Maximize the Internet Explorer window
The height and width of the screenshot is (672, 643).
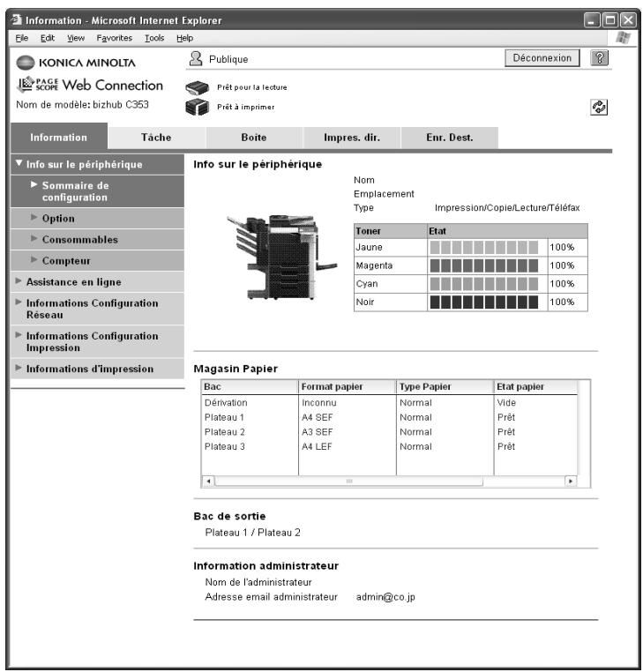(610, 20)
